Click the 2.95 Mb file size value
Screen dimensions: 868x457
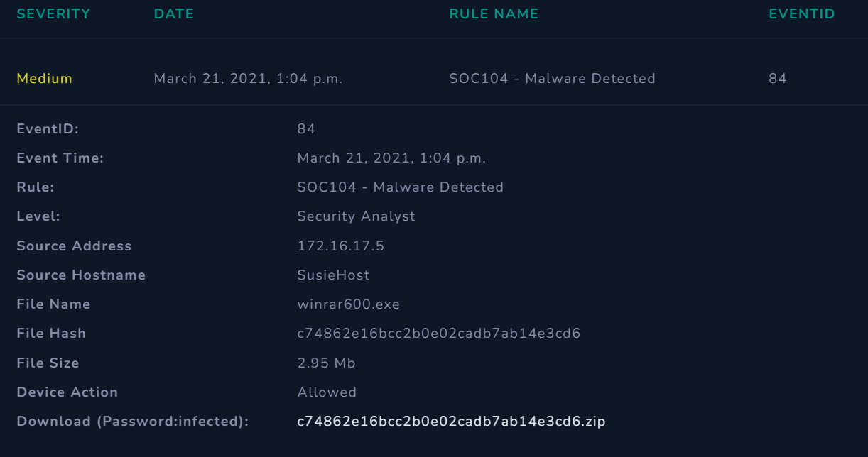[x=325, y=363]
